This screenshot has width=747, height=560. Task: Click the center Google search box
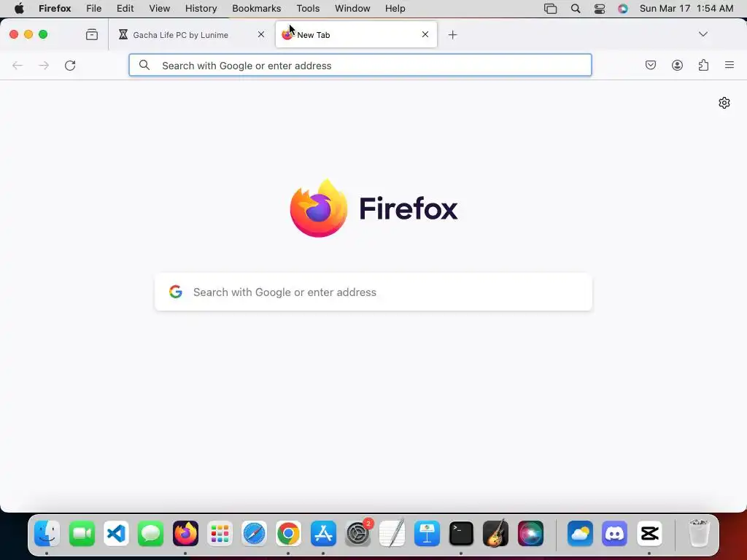(373, 292)
